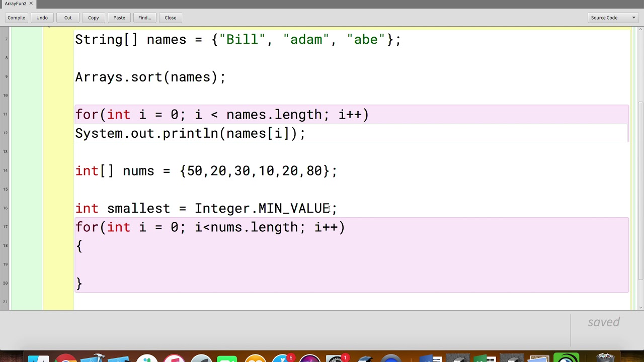Set a breakpoint at line number 11

[6, 114]
